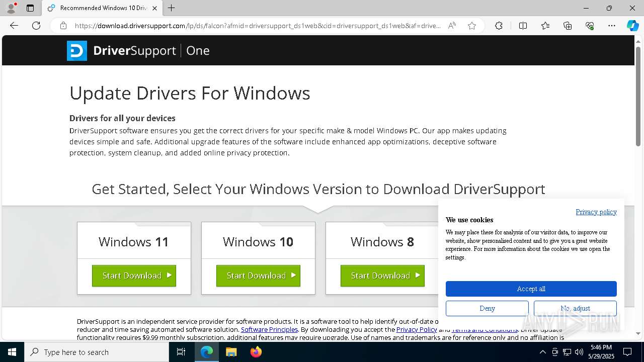Click the We use cookies heading
644x362 pixels.
click(469, 220)
